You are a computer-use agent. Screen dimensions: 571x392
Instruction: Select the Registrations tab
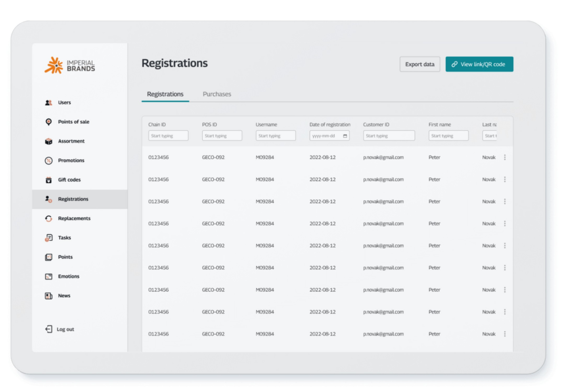(x=165, y=94)
